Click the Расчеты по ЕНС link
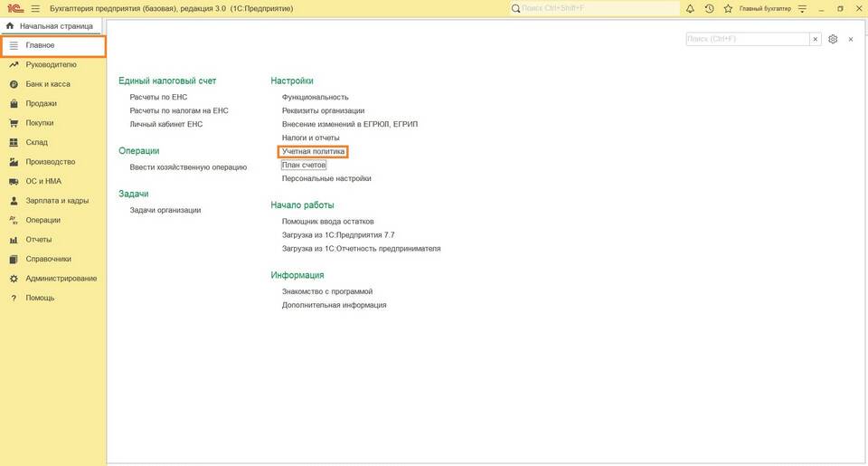 coord(158,97)
